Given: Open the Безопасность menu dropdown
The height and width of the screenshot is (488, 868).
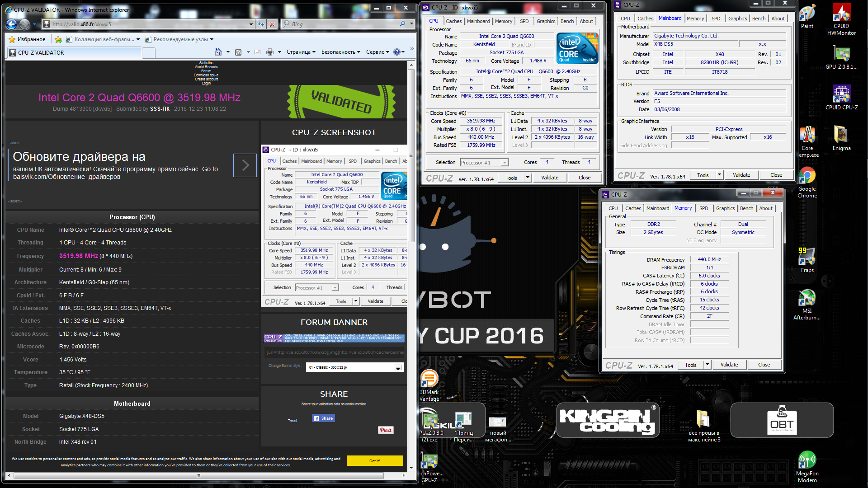Looking at the screenshot, I should click(341, 52).
